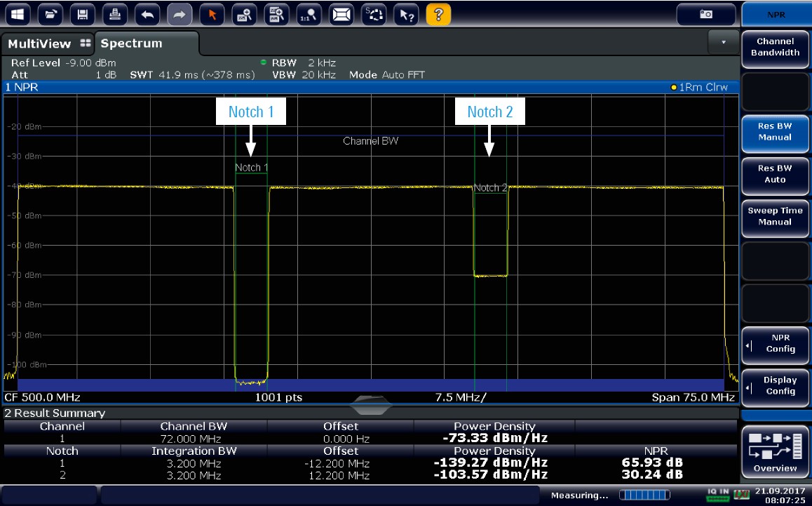812x506 pixels.
Task: Open the Overview configuration button
Action: point(775,451)
